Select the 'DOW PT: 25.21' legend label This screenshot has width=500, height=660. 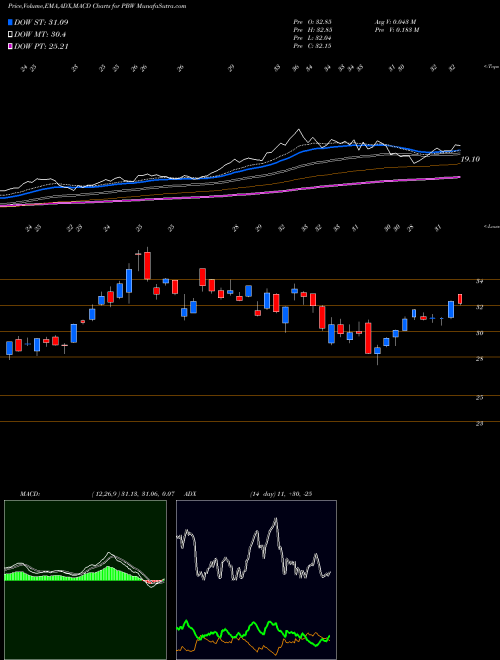pyautogui.click(x=41, y=46)
